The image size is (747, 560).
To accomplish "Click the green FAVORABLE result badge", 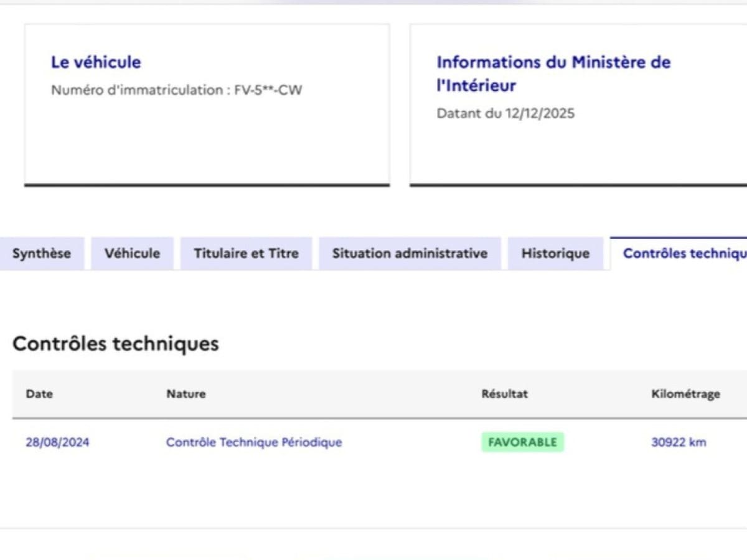I will coord(522,442).
